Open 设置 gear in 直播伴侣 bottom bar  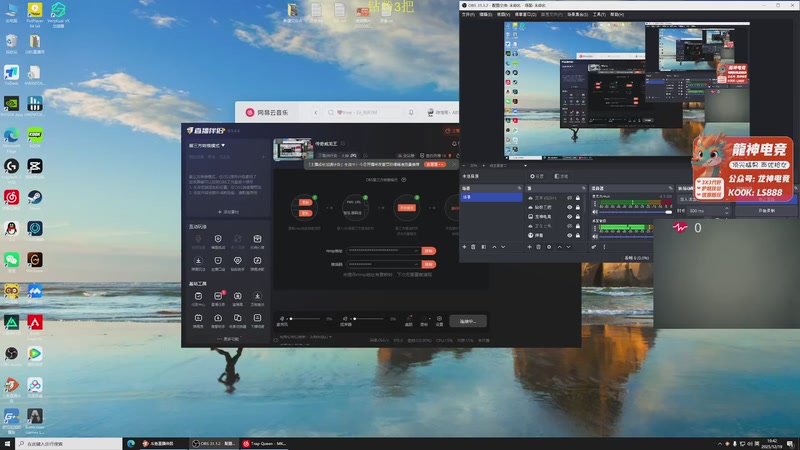pyautogui.click(x=439, y=320)
